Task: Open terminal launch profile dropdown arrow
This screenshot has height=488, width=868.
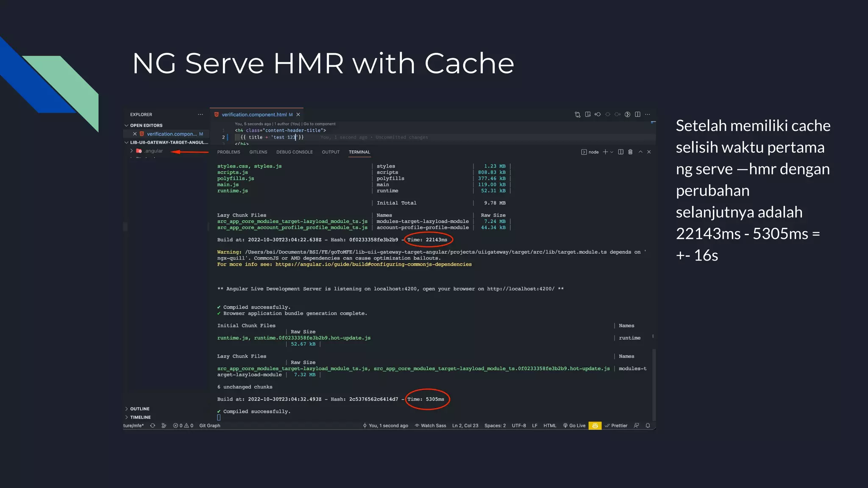Action: pyautogui.click(x=612, y=152)
